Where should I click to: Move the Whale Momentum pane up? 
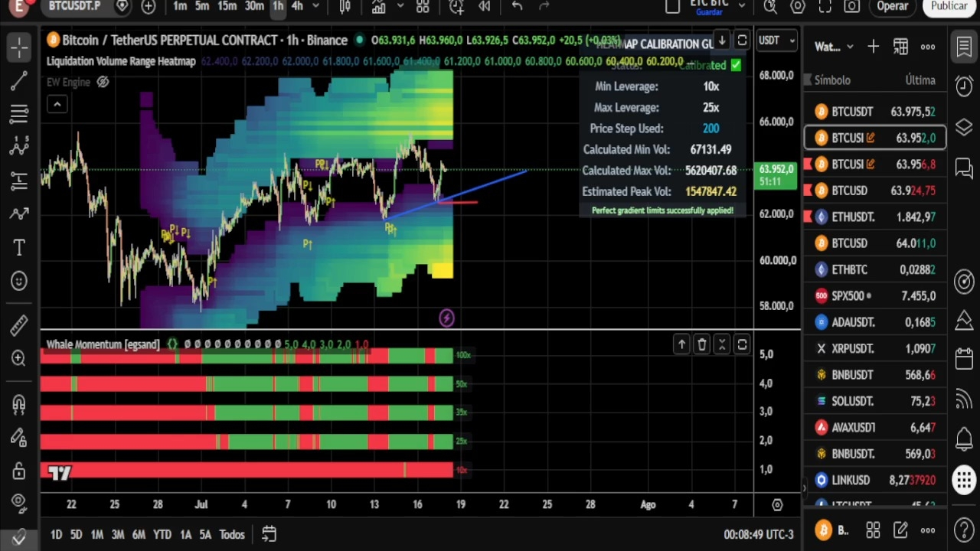[681, 345]
